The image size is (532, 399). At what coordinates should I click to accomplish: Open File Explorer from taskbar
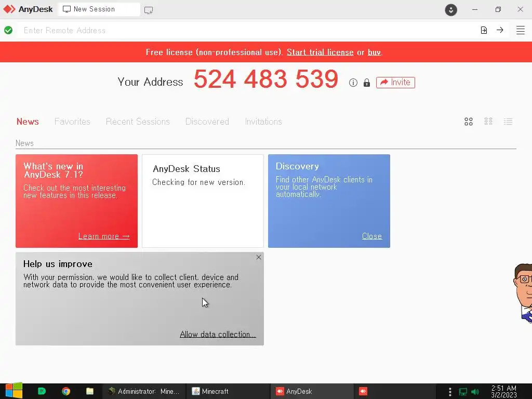[90, 391]
